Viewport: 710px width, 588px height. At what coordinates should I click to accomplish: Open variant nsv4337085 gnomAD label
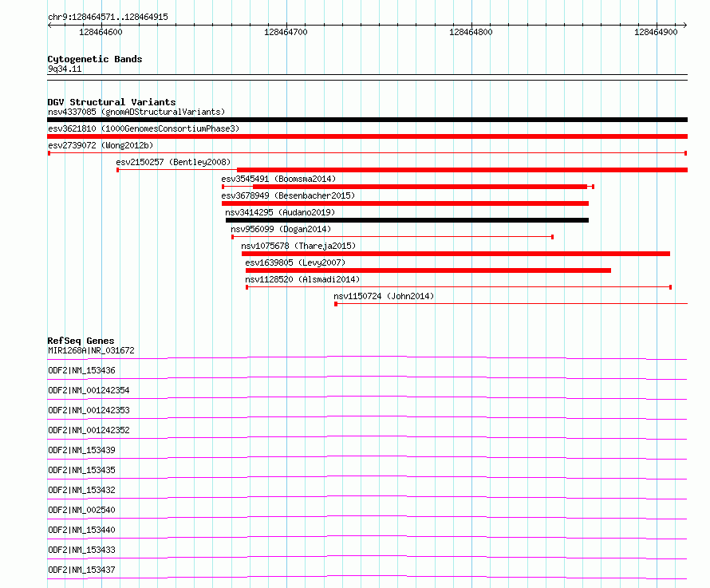136,112
